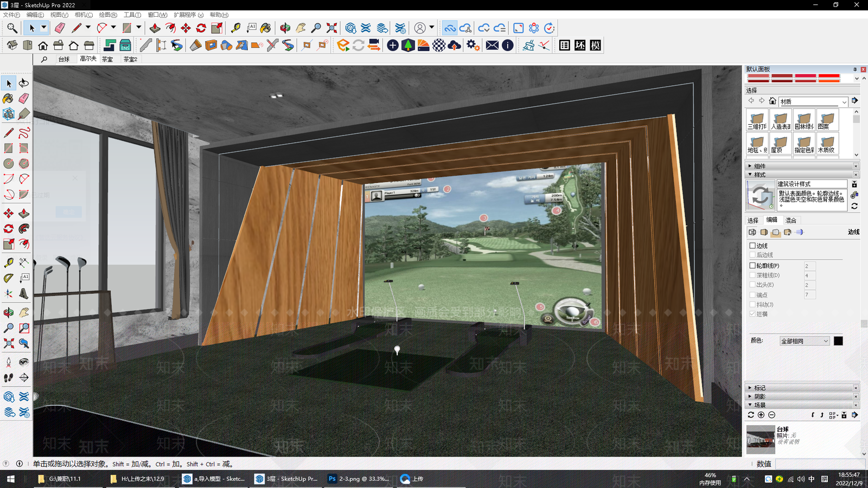Activate the Paint Bucket in top toolbar
This screenshot has height=488, width=868.
pos(266,28)
